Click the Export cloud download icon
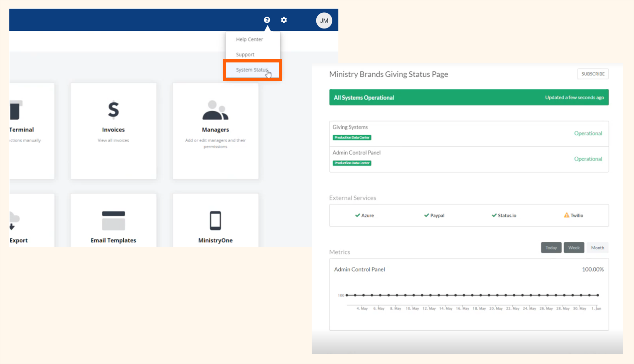The width and height of the screenshot is (634, 364). 13,221
